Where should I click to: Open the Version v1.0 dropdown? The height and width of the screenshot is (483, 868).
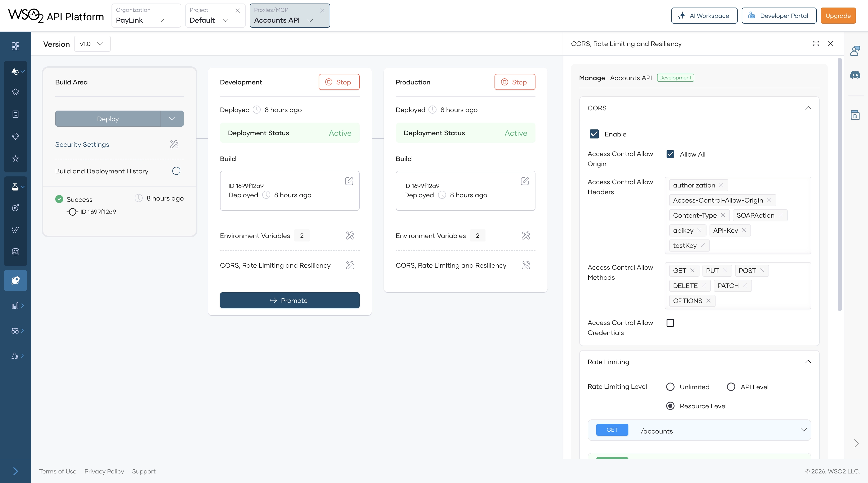pyautogui.click(x=92, y=43)
